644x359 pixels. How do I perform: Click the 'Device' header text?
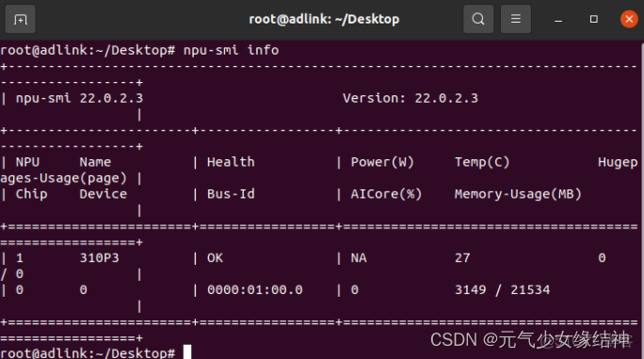[103, 194]
